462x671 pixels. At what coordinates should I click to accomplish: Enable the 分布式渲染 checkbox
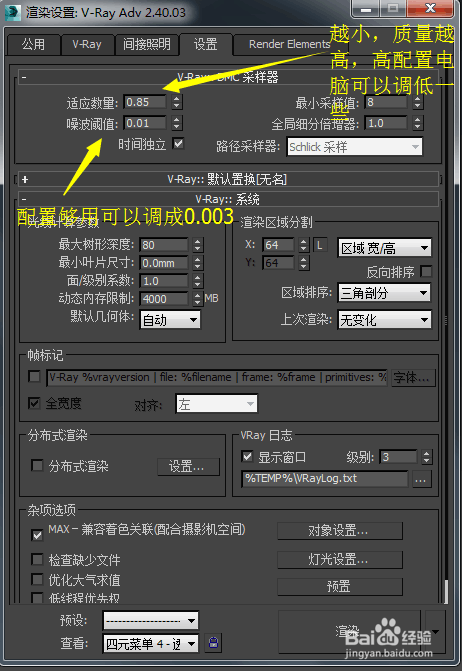[38, 465]
